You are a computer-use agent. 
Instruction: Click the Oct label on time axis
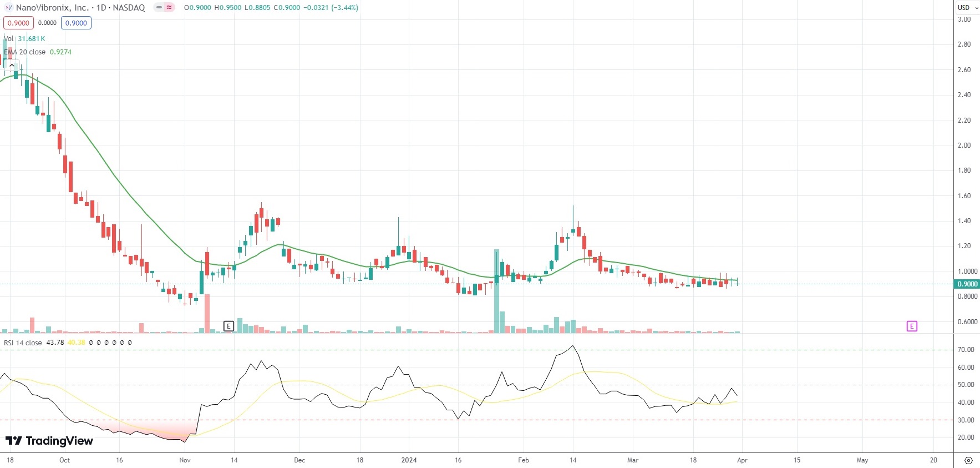[x=64, y=460]
